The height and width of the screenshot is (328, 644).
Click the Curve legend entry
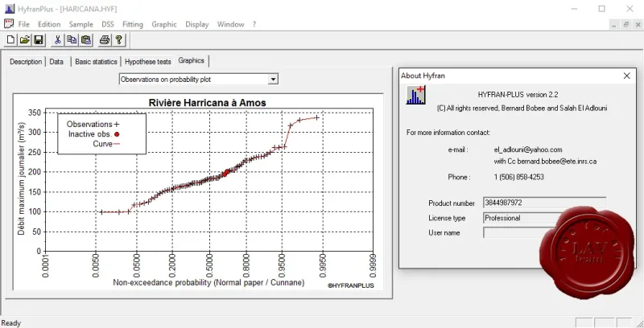[x=106, y=144]
